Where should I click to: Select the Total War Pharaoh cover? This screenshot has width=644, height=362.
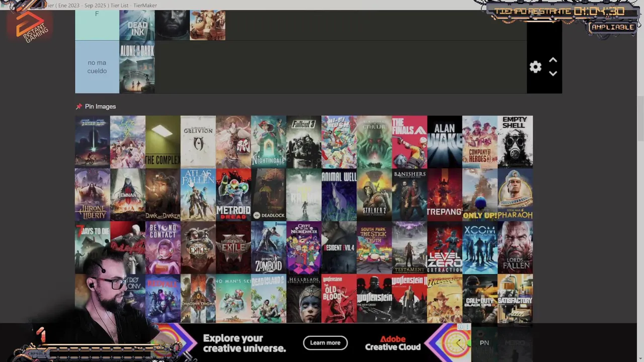[515, 195]
